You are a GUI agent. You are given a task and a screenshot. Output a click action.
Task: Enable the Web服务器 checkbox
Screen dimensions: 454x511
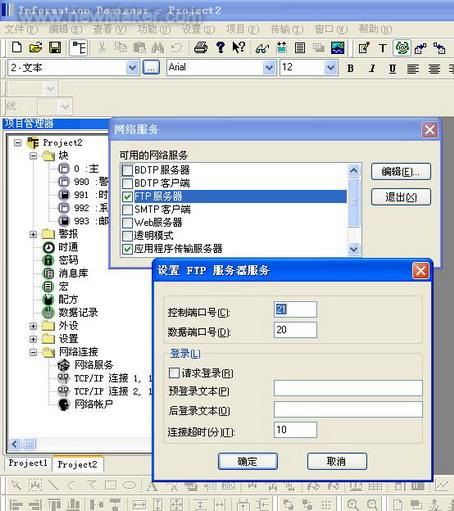pyautogui.click(x=127, y=223)
